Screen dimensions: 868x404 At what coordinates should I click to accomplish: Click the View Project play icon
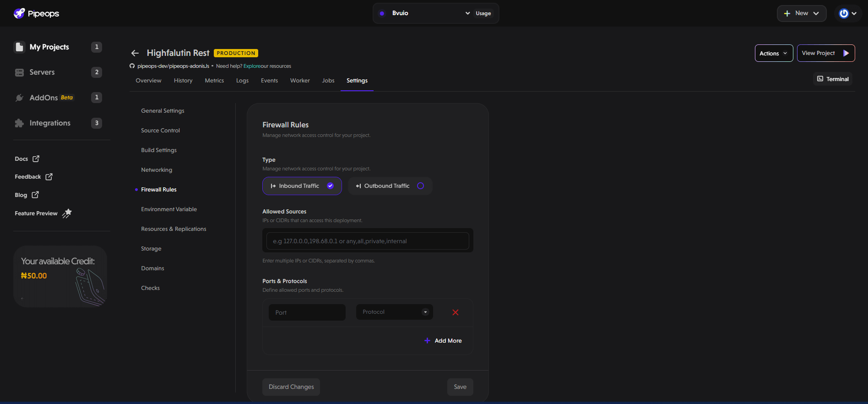[846, 53]
